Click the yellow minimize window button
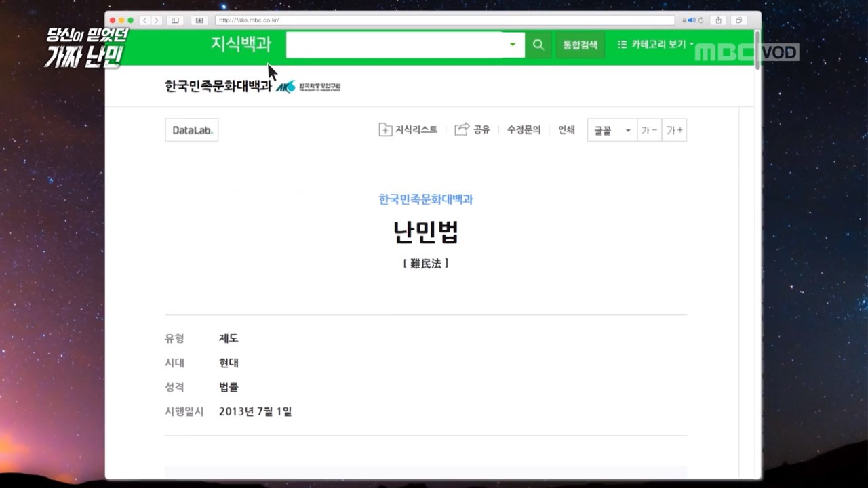The height and width of the screenshot is (488, 868). pos(121,20)
